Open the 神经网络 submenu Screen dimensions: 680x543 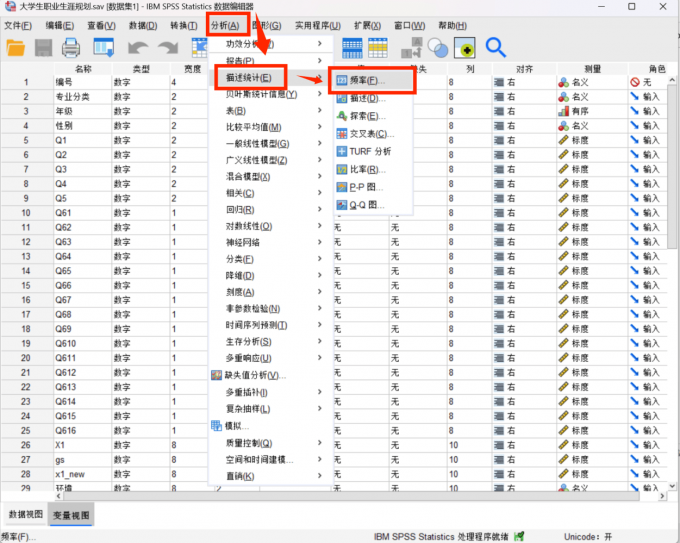(271, 242)
